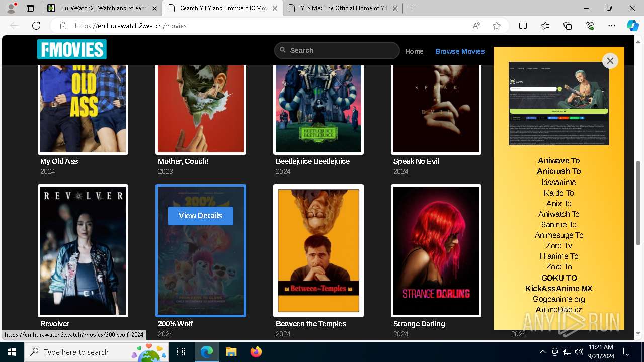Click 200% Wolf title link
The height and width of the screenshot is (362, 644).
coord(175,324)
